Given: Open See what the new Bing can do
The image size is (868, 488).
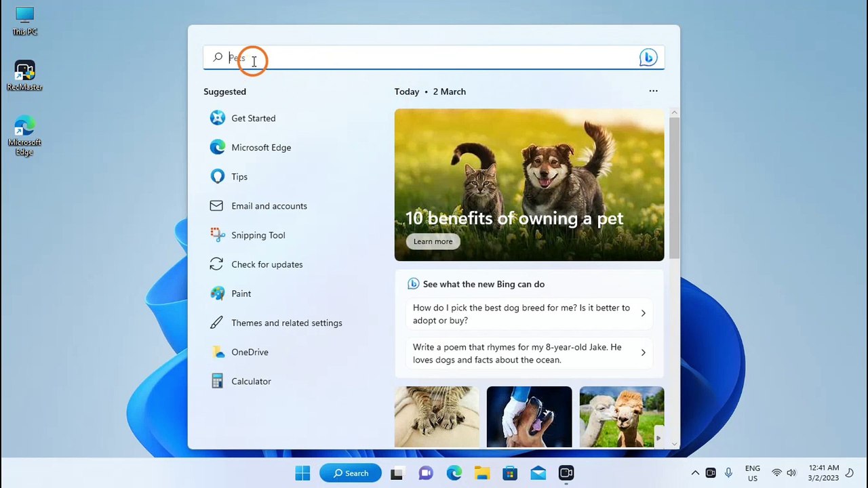Looking at the screenshot, I should [484, 284].
